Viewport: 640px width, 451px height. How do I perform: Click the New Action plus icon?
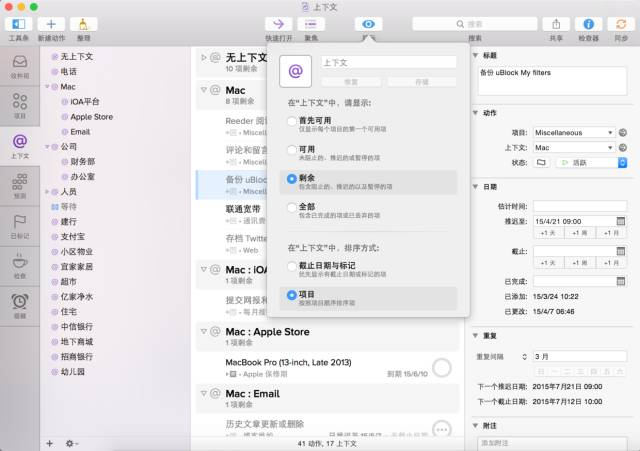click(51, 24)
